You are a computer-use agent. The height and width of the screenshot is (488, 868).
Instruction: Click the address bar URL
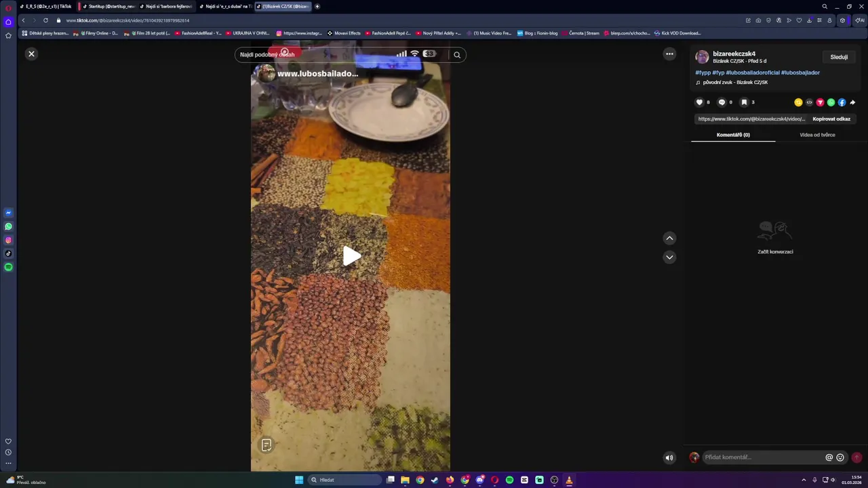click(x=127, y=20)
